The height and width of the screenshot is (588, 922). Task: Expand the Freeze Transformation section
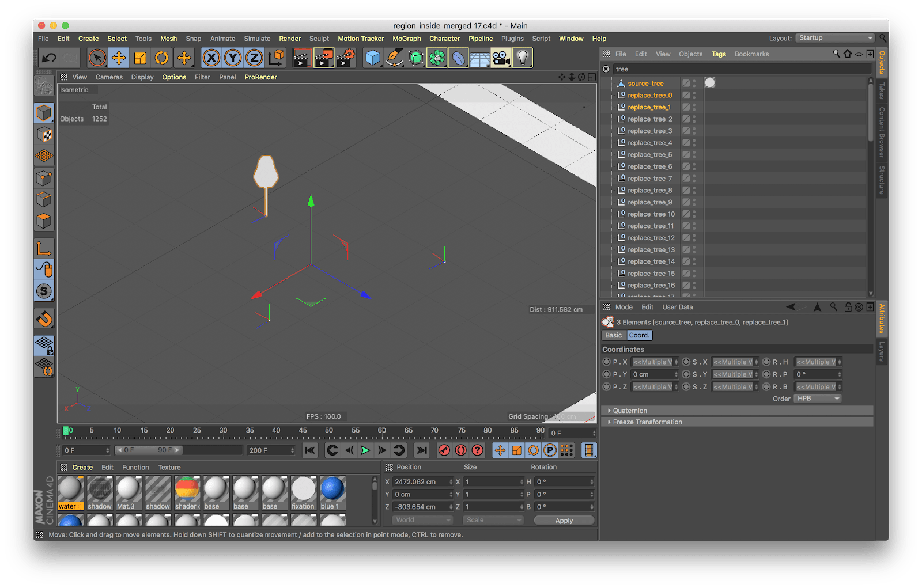[x=647, y=422]
